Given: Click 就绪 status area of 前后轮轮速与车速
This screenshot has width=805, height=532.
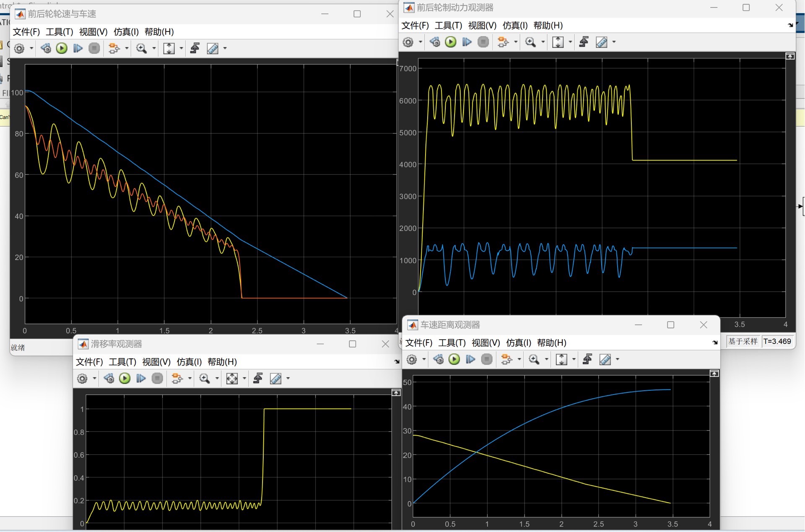Looking at the screenshot, I should point(18,347).
